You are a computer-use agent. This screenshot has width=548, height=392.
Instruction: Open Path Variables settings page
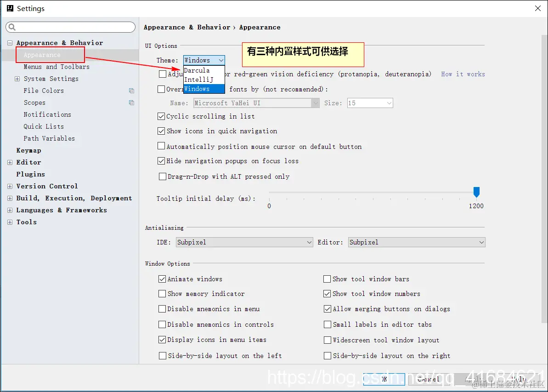pyautogui.click(x=49, y=138)
